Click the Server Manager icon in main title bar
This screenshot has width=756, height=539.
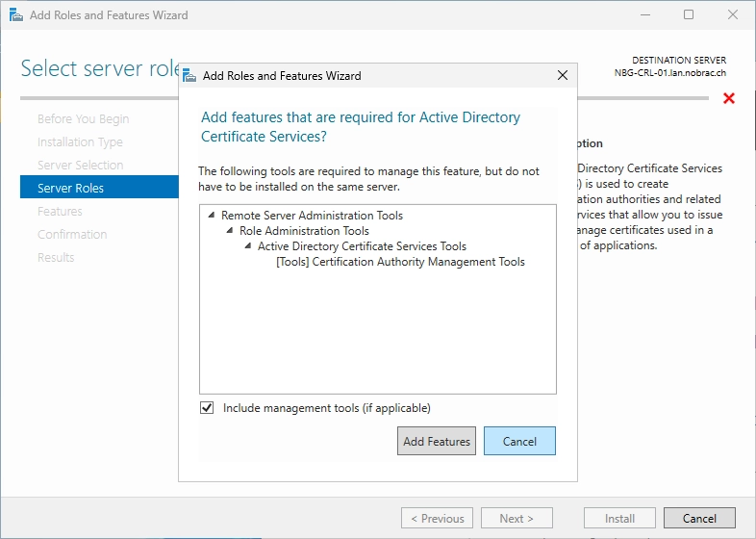pos(16,15)
